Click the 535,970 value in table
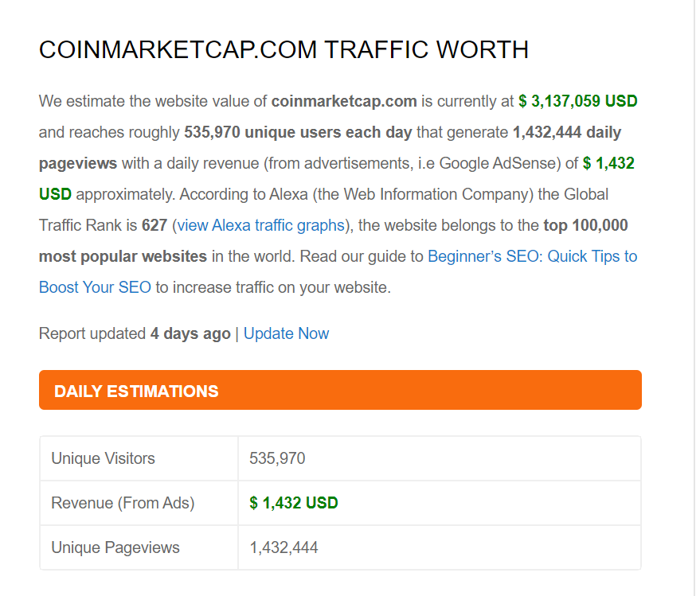Viewport: 700px width, 596px height. [x=277, y=458]
